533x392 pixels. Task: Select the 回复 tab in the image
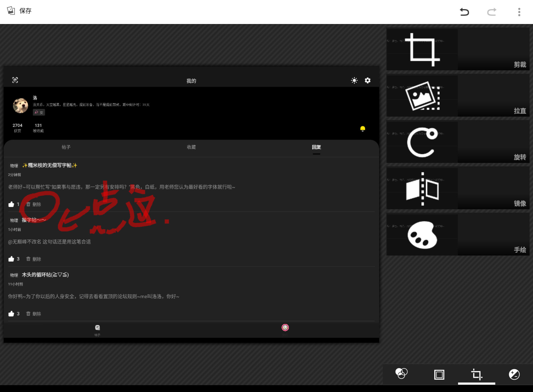(316, 147)
